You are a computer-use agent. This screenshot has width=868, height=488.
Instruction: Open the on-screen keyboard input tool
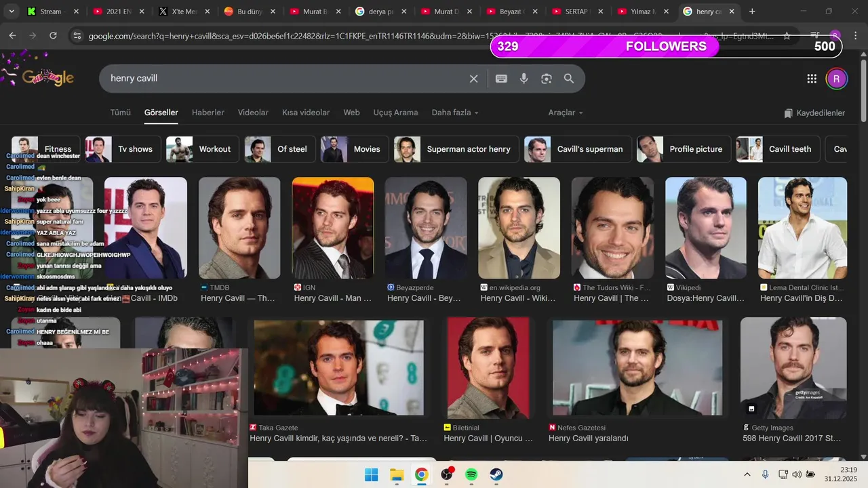click(x=501, y=79)
